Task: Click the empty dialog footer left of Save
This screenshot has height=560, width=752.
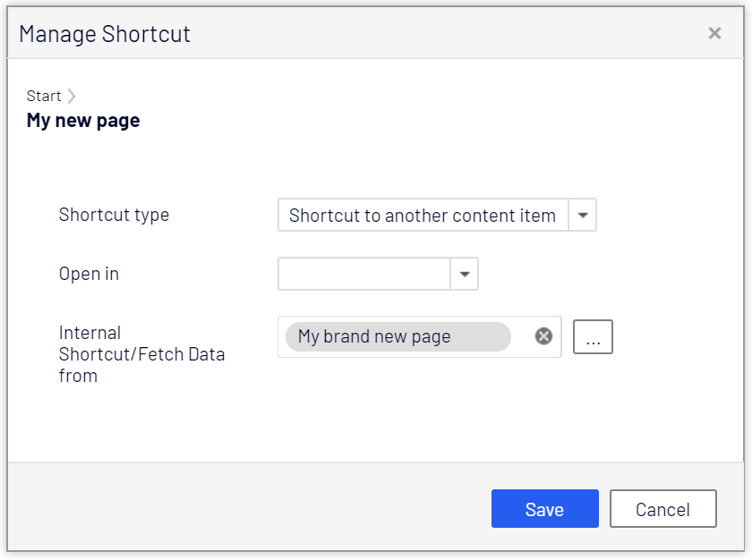Action: point(251,508)
